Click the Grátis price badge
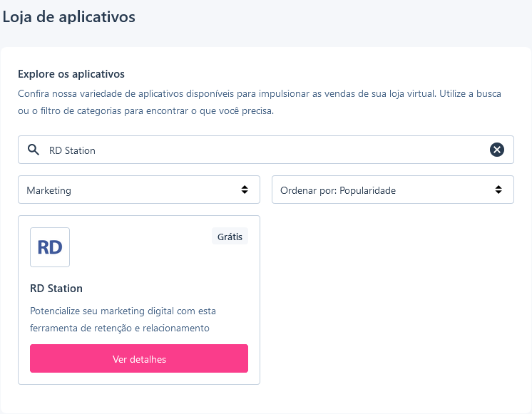The width and height of the screenshot is (532, 414). 230,237
